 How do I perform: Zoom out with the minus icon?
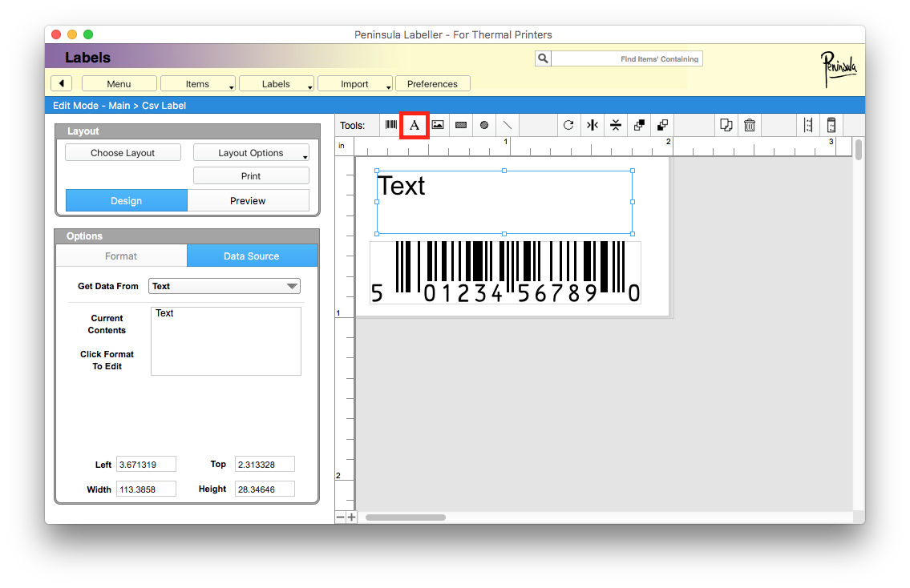pos(341,517)
